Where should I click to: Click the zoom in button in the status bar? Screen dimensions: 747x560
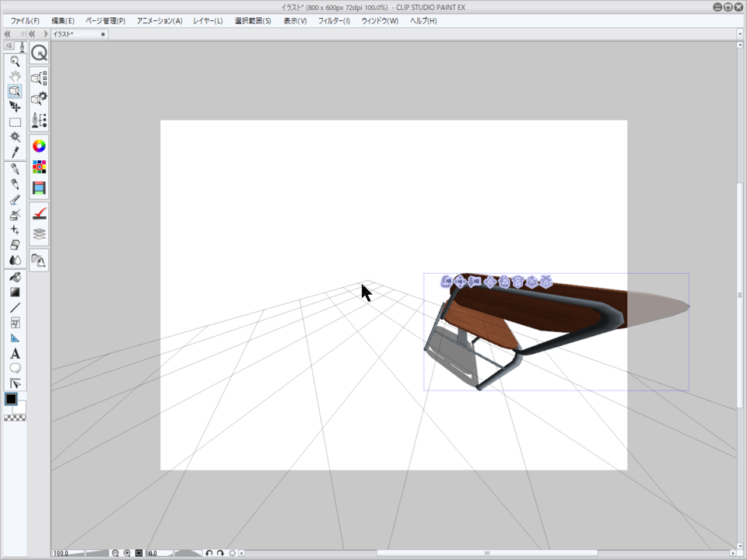[x=127, y=553]
